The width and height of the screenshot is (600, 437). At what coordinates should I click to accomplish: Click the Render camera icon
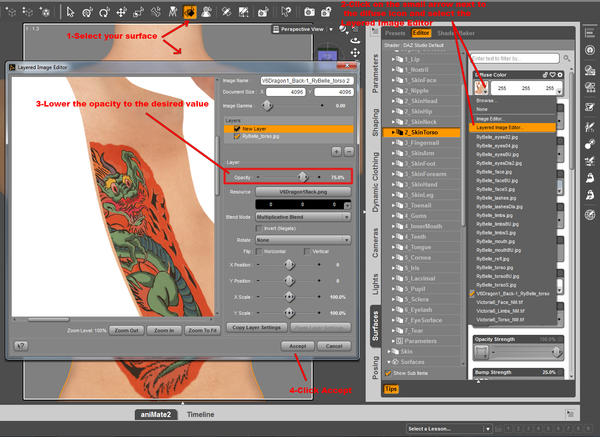309,12
